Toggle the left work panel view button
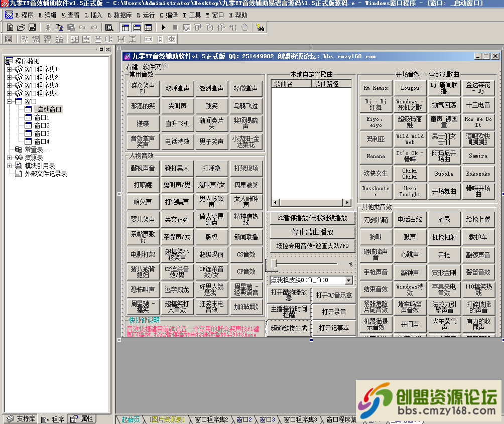Image resolution: width=504 pixels, height=424 pixels. [x=125, y=27]
